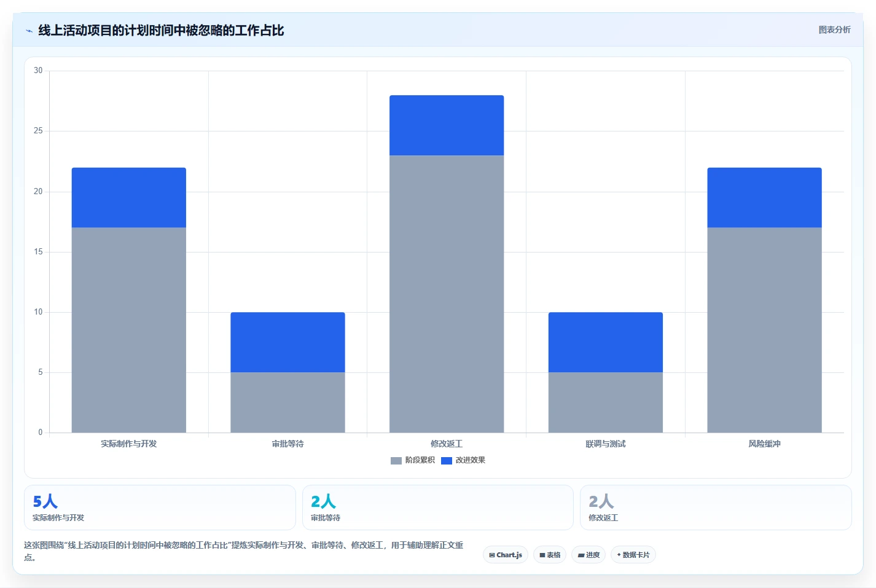Open the 2人 修改返工 card
The width and height of the screenshot is (876, 588).
[x=716, y=508]
